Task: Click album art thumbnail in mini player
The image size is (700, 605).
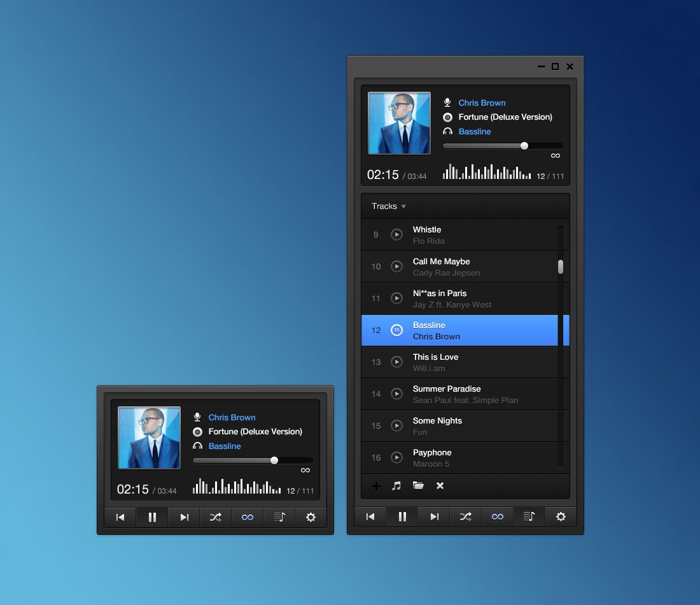Action: (149, 438)
